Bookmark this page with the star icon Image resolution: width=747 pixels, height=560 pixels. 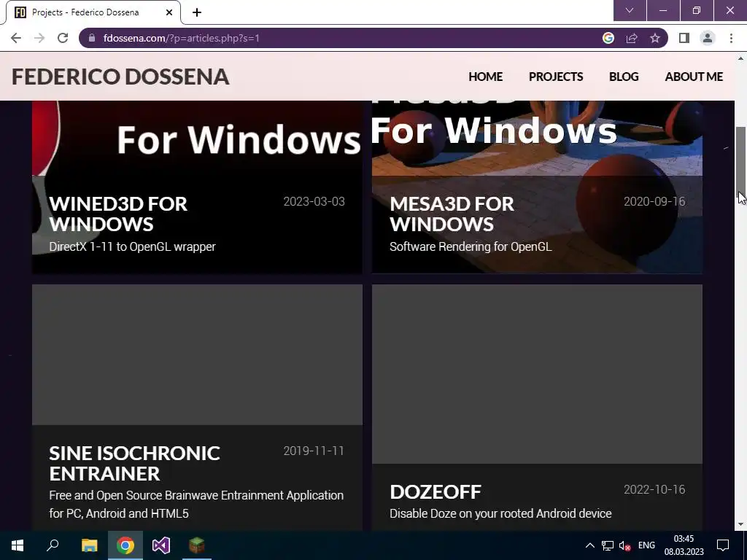coord(655,38)
